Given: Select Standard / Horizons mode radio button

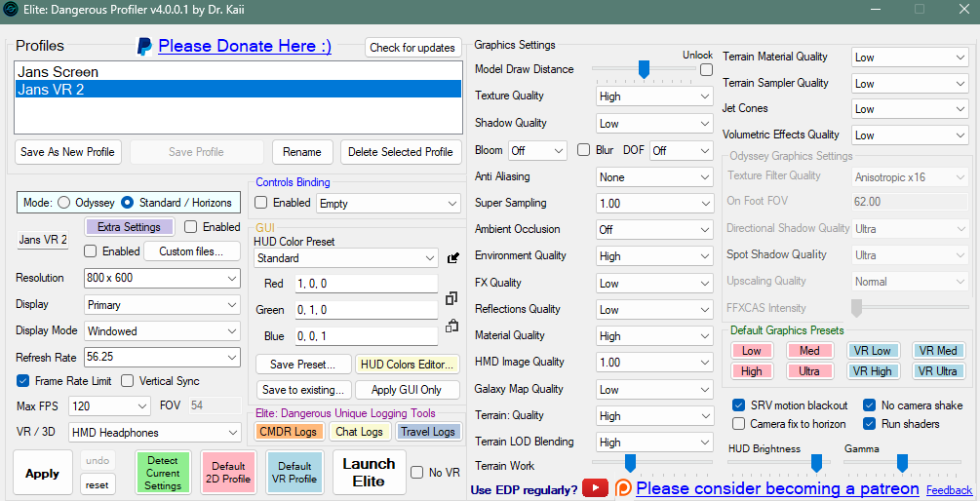Looking at the screenshot, I should click(128, 203).
